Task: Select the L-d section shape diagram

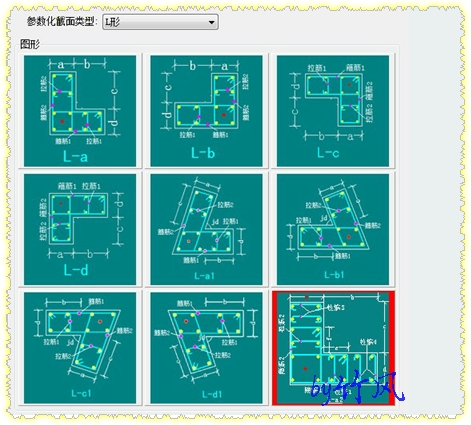Action: (x=80, y=229)
